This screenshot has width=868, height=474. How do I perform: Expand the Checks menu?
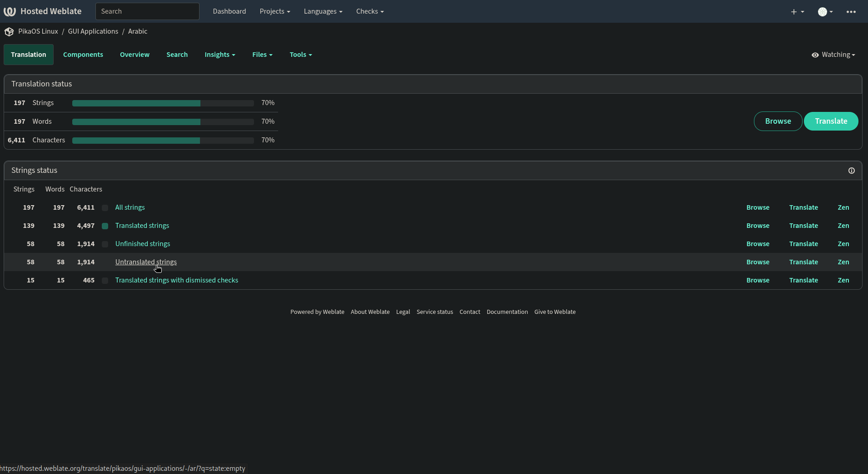tap(370, 11)
